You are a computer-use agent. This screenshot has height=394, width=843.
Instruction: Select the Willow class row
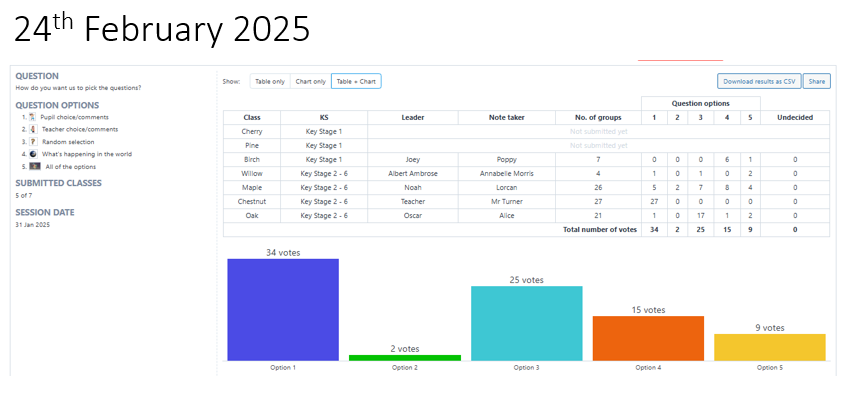526,174
